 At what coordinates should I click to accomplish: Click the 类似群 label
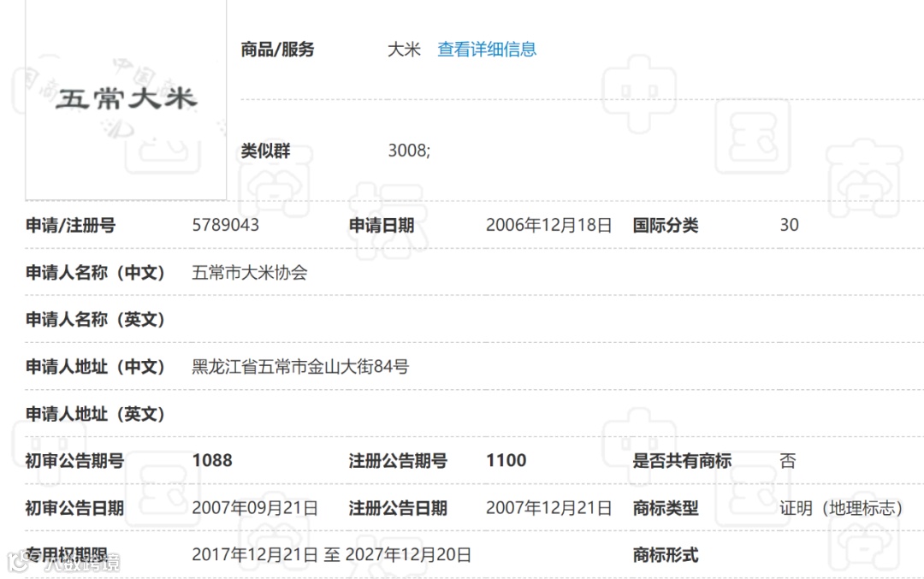click(x=265, y=151)
